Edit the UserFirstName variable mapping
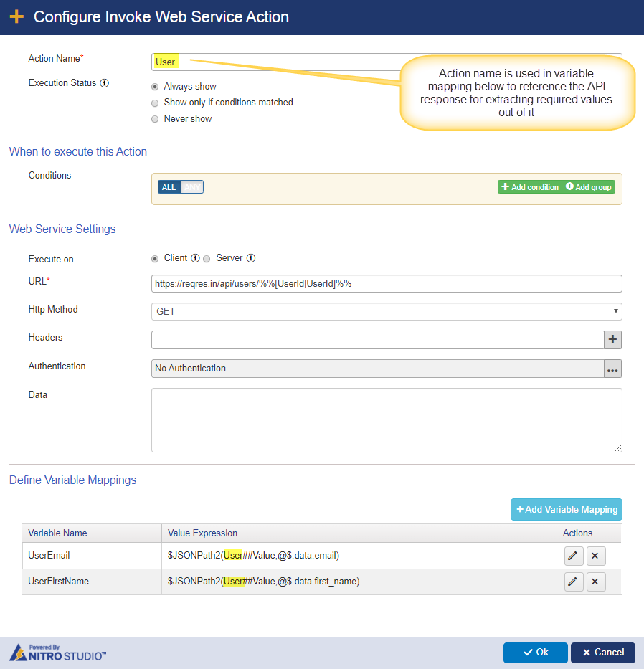644x669 pixels. [573, 582]
